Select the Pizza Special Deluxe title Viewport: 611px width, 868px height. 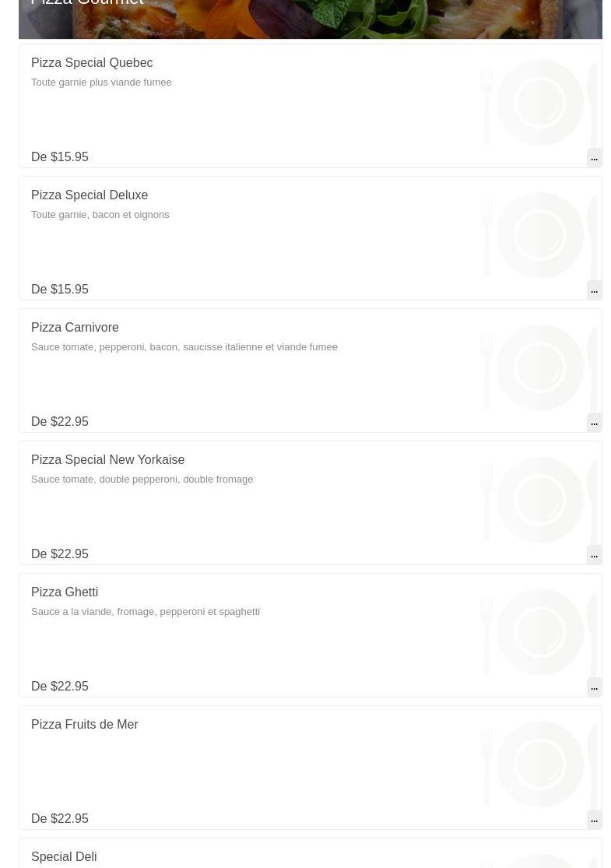90,195
